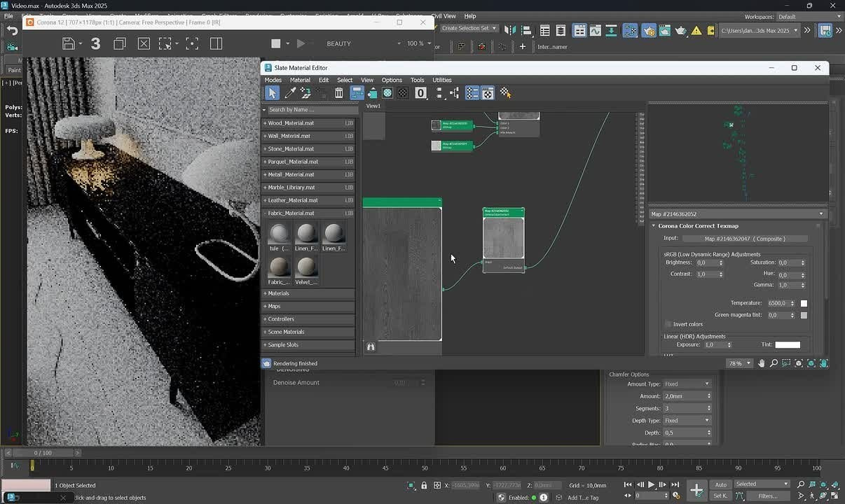The height and width of the screenshot is (504, 845).
Task: Pick material from object with eyedropper
Action: click(x=290, y=92)
